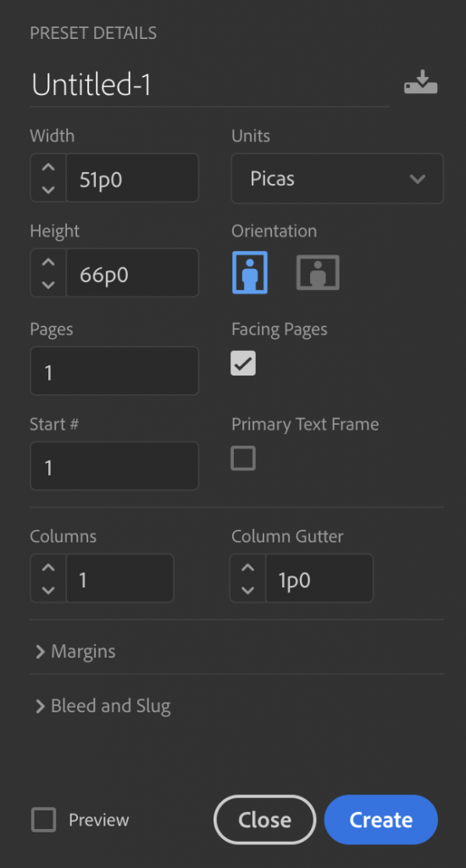Screen dimensions: 466x868
Task: Select landscape orientation icon
Action: [x=318, y=272]
